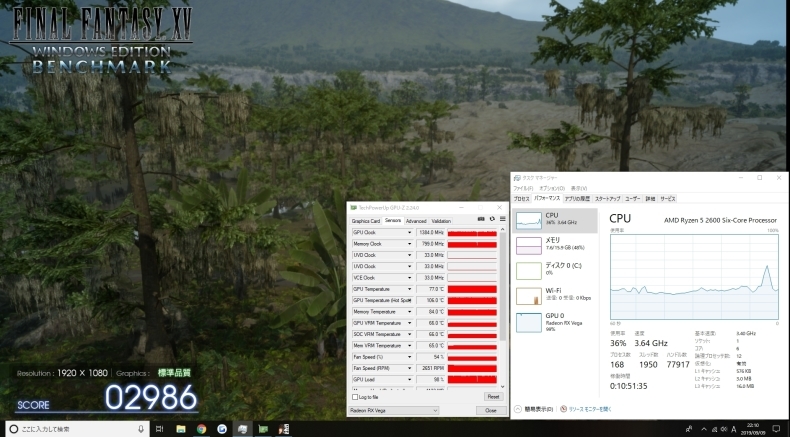Open the GPU Clock sensor dropdown
This screenshot has width=790, height=437.
409,232
